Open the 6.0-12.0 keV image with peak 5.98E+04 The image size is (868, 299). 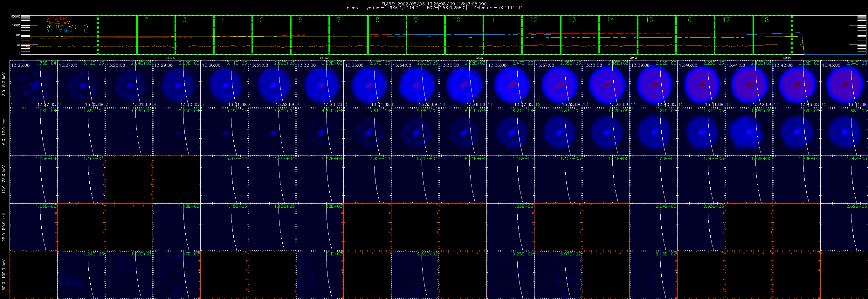point(415,132)
